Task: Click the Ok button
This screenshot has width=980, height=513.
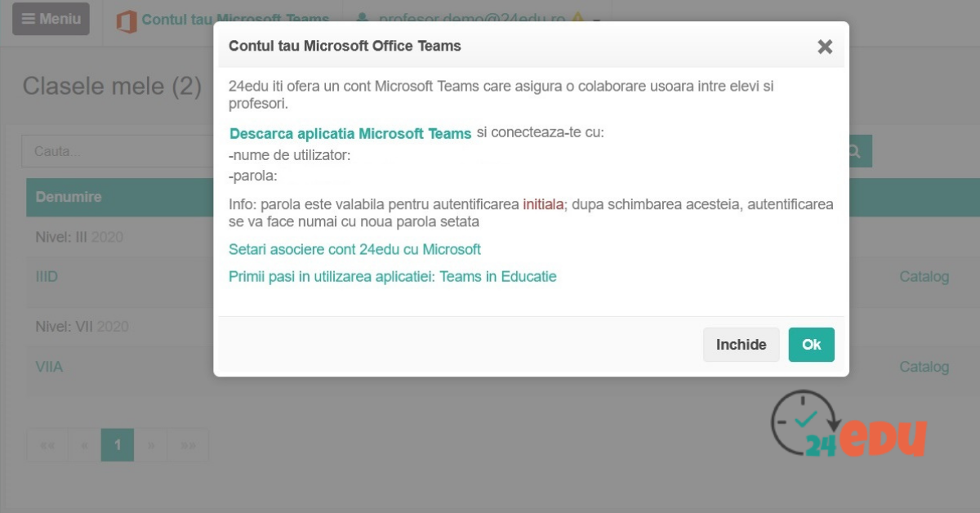Action: pos(811,345)
